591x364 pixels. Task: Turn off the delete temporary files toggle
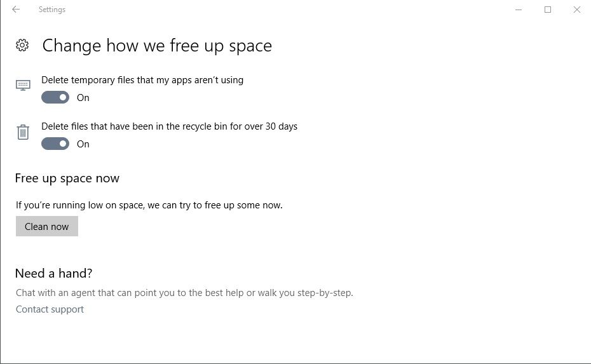55,97
